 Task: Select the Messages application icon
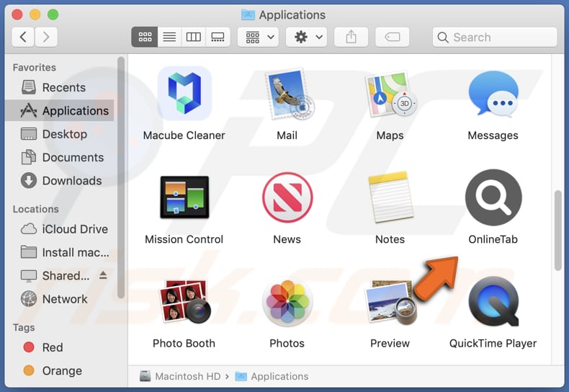(493, 94)
